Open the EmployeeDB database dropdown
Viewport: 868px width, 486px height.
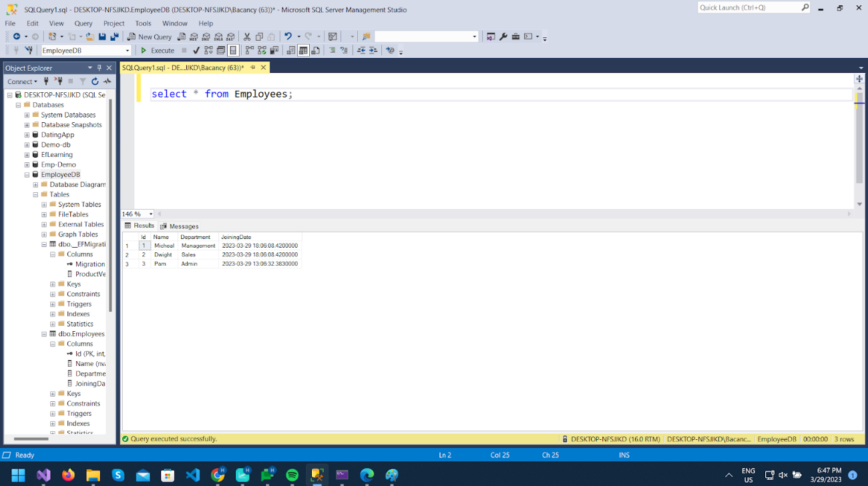pos(128,51)
